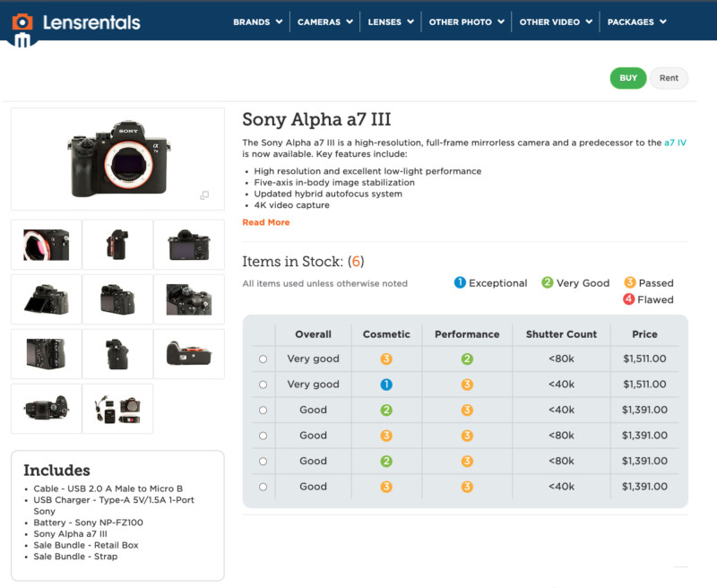Viewport: 717px width, 588px height.
Task: Click the green Very Good legend badge
Action: coord(548,282)
